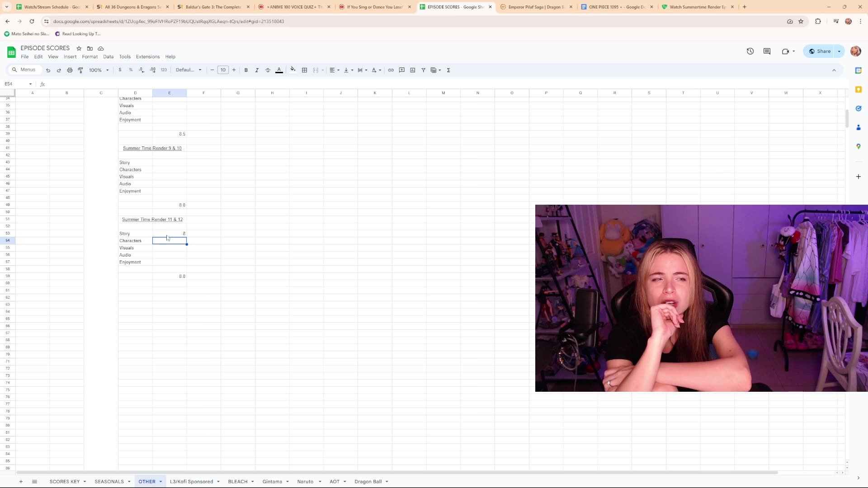Open the zoom 100% dropdown
The height and width of the screenshot is (488, 868).
point(99,70)
